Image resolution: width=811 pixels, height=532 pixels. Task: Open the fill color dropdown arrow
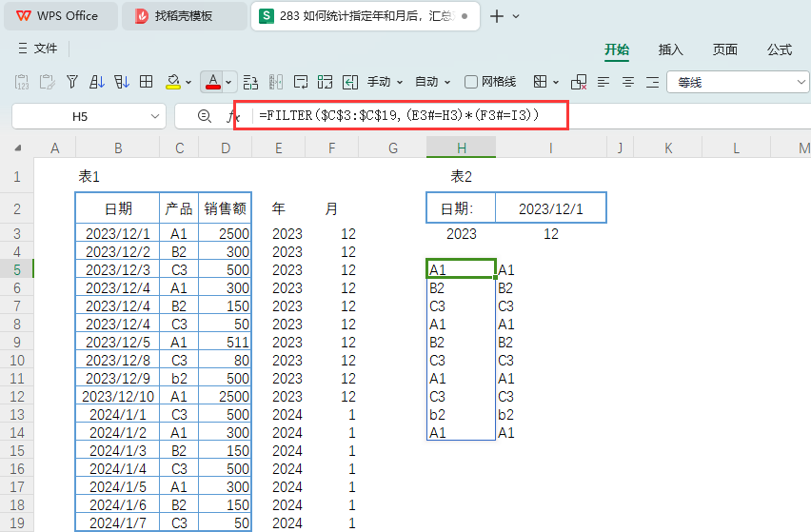[x=188, y=82]
